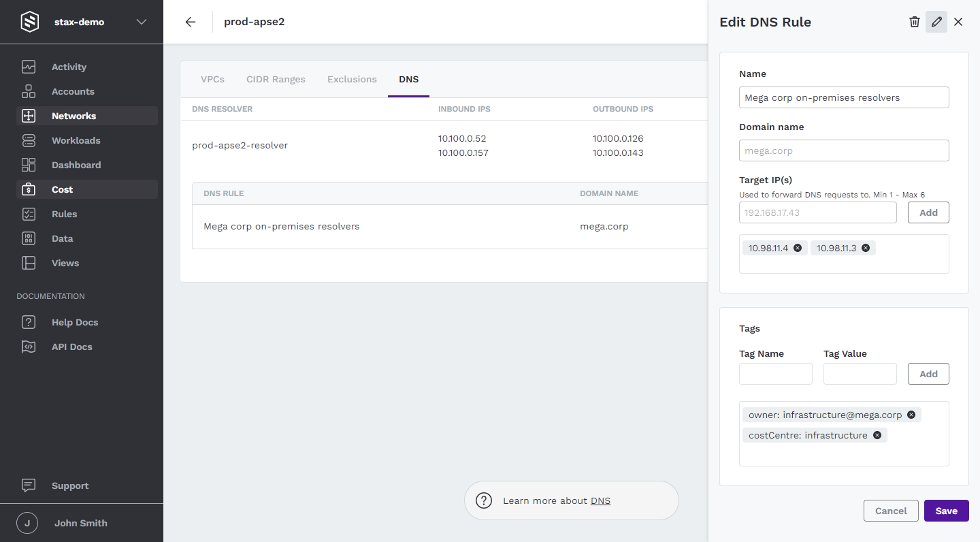The image size is (980, 542).
Task: Close the Edit DNS Rule panel
Action: pyautogui.click(x=958, y=22)
